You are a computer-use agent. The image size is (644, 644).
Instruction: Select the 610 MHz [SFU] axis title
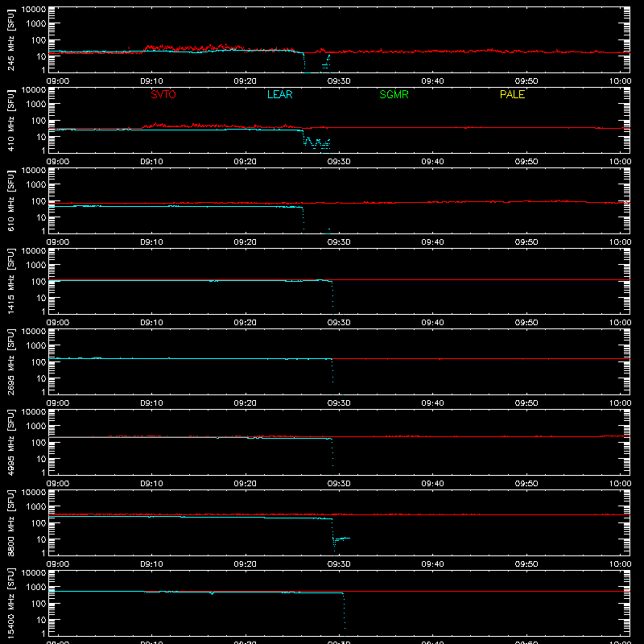click(10, 201)
